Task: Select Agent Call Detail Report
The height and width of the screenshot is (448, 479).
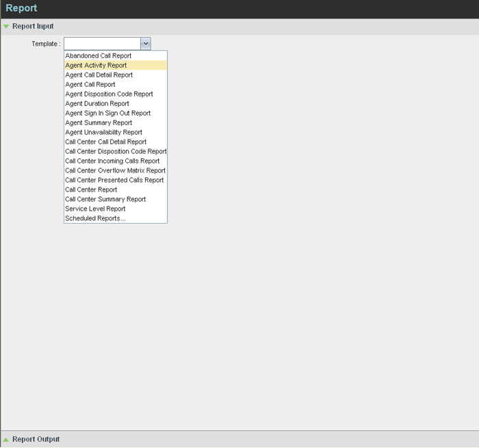Action: pyautogui.click(x=116, y=75)
